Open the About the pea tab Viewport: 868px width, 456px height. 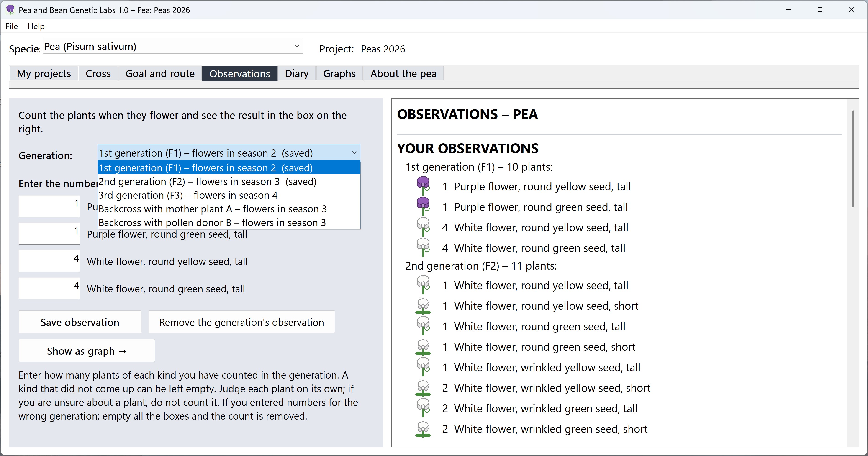[403, 73]
